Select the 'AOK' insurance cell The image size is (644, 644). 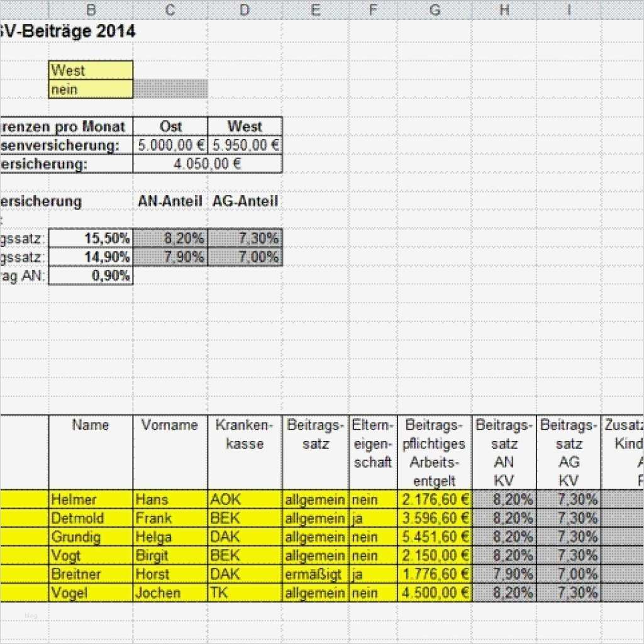click(x=245, y=499)
